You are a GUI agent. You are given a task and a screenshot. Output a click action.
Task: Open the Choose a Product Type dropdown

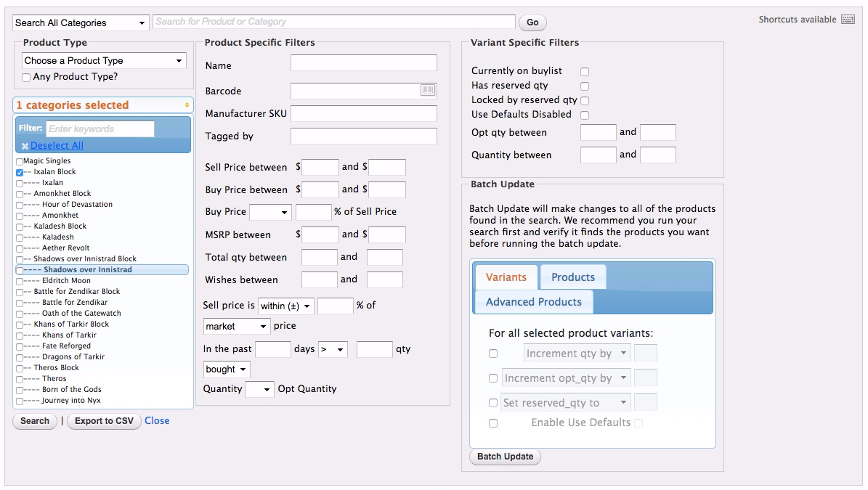[x=104, y=60]
